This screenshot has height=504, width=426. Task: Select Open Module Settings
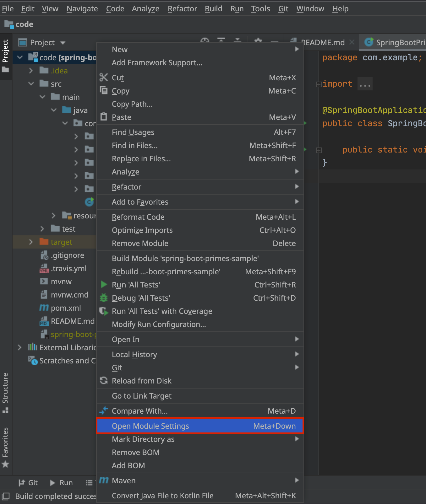point(200,426)
